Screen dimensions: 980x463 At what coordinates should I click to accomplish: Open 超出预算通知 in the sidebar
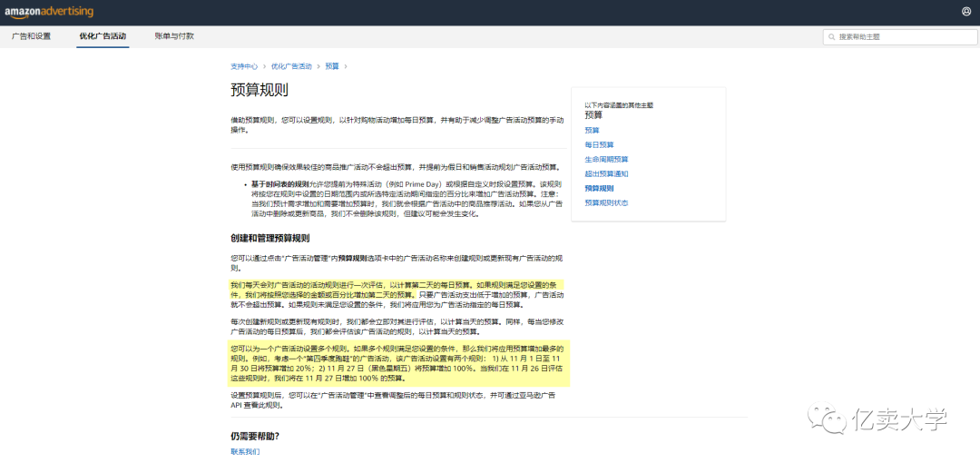tap(606, 173)
